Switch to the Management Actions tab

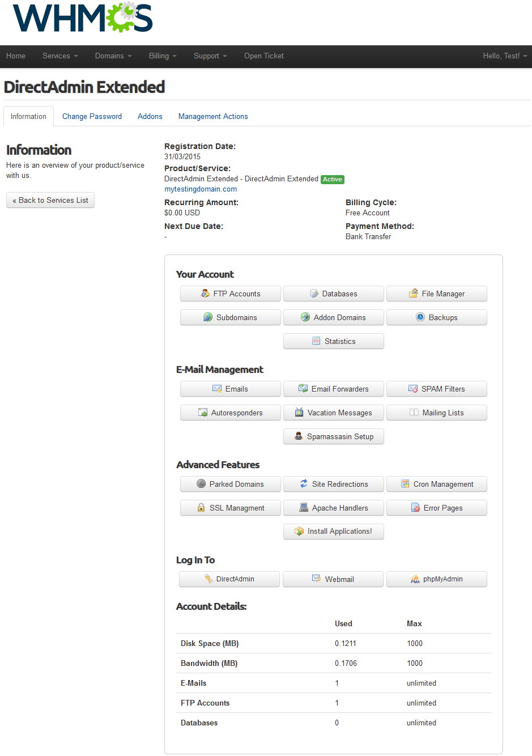point(213,116)
